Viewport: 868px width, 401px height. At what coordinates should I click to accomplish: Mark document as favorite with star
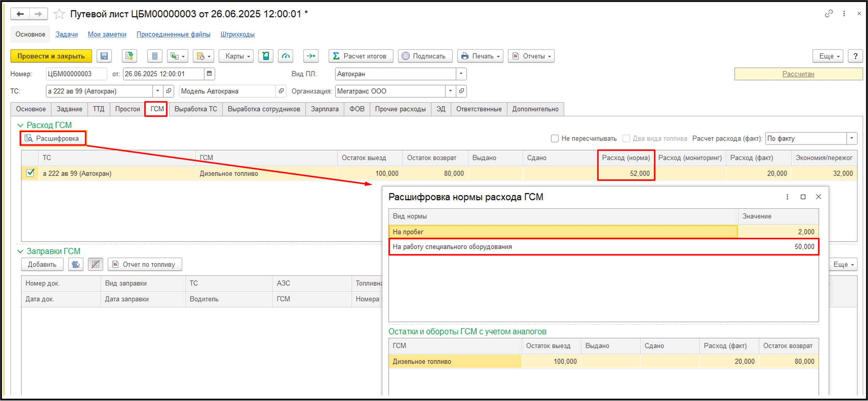59,14
